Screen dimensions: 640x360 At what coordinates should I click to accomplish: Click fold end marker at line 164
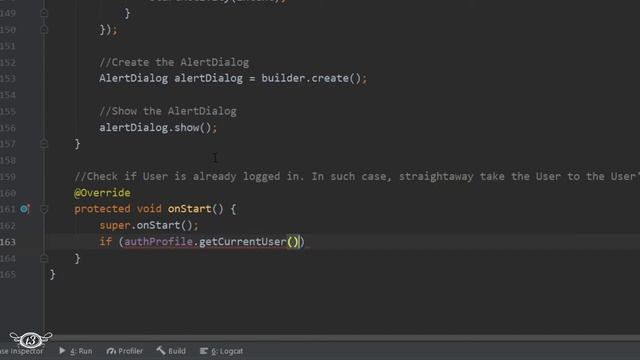coord(44,258)
